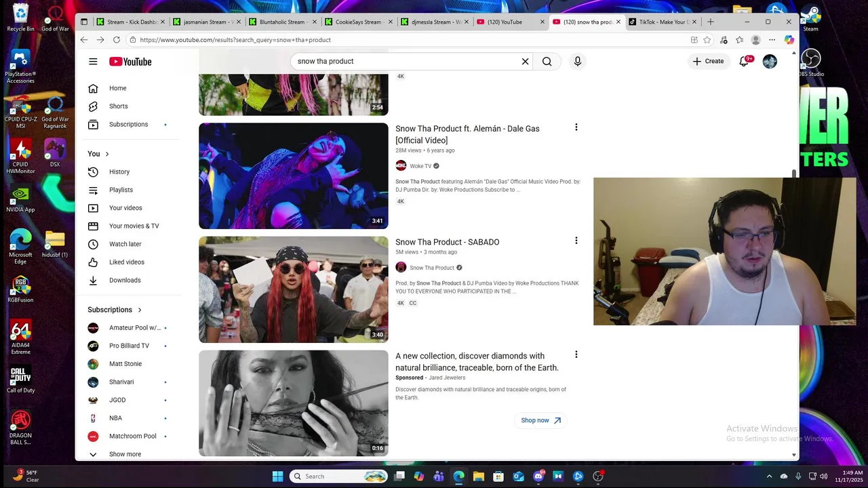
Task: Open AIDA64 Extreme desktop shortcut
Action: pyautogui.click(x=20, y=338)
